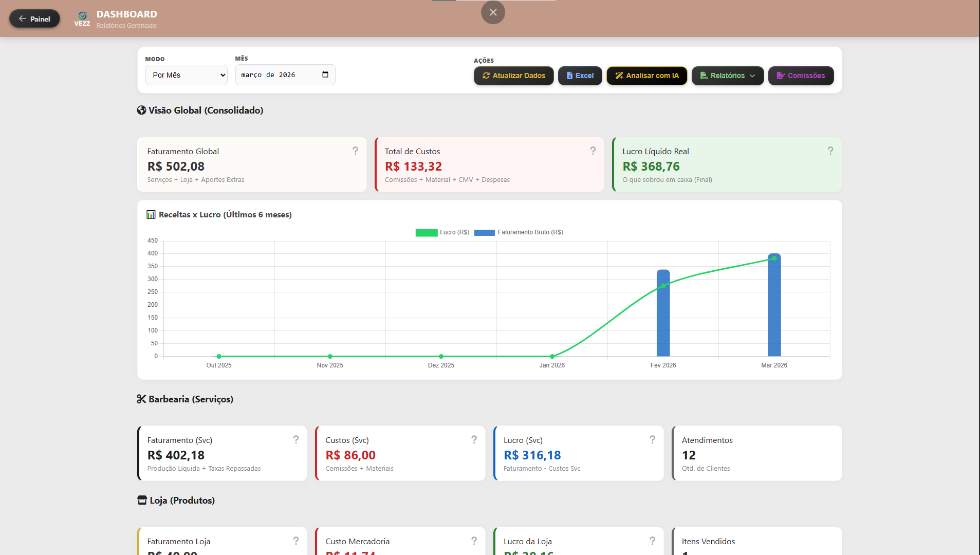
Task: Show help for Custos (Svc) card
Action: click(474, 439)
